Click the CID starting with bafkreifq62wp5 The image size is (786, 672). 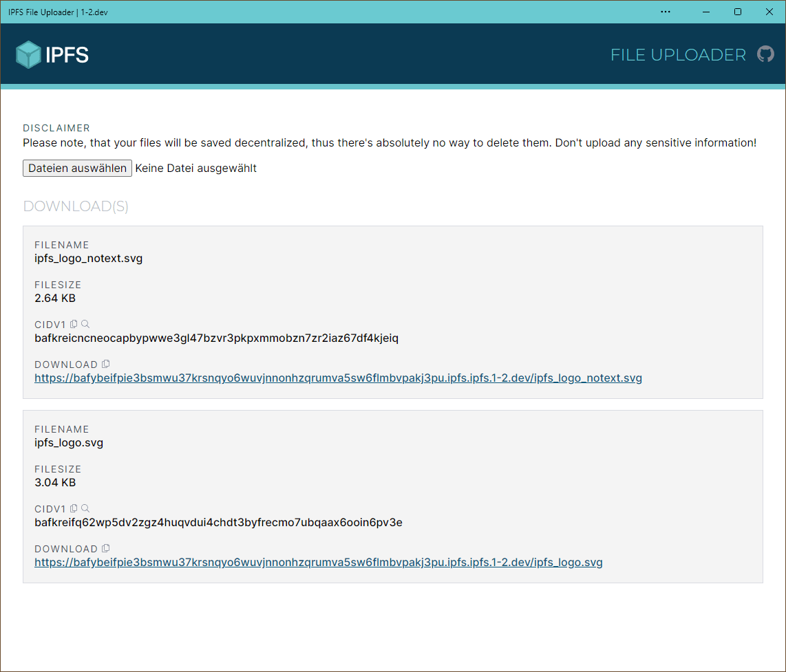(x=219, y=523)
